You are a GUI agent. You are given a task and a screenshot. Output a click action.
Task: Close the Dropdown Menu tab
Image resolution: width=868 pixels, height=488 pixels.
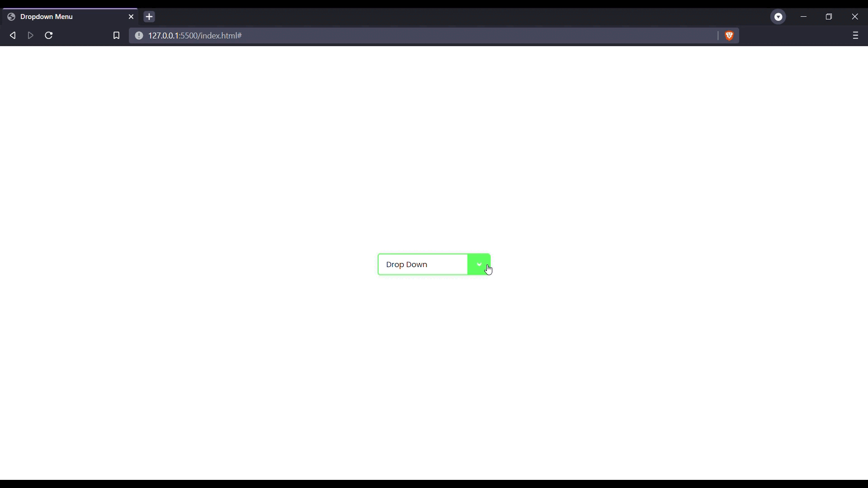click(131, 17)
